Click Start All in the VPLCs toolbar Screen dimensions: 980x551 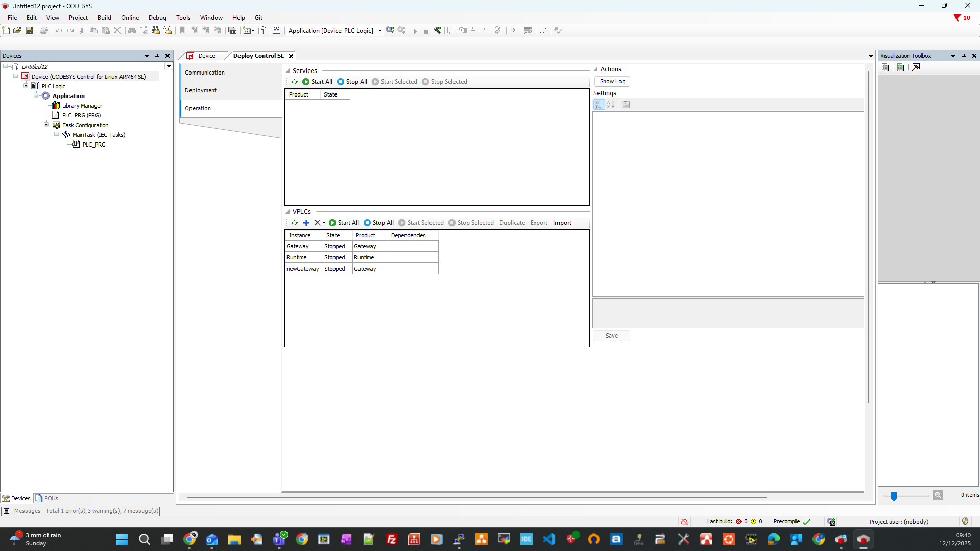click(344, 223)
